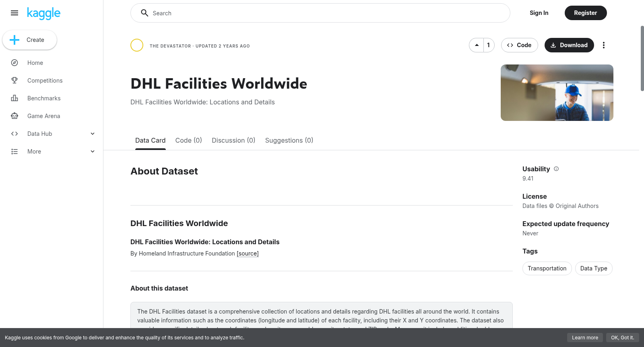Viewport: 644px width, 347px height.
Task: Open the [source] link
Action: click(248, 253)
